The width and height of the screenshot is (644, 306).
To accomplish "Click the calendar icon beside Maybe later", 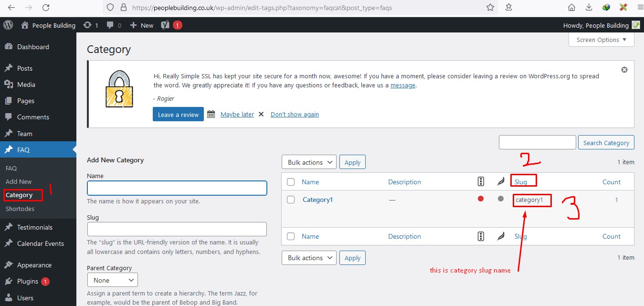I will tap(211, 115).
